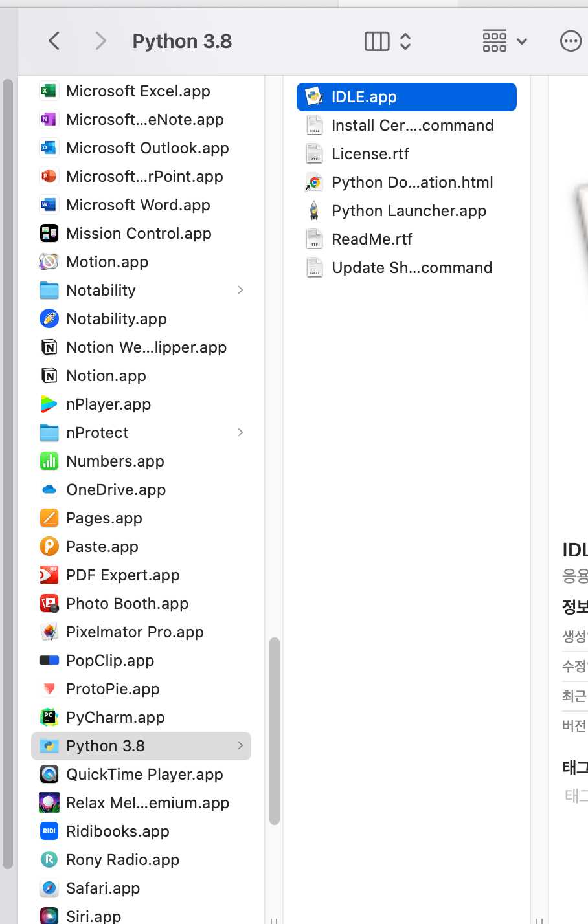Click the Safari compass icon
Screen dimensions: 588x924
(49, 888)
